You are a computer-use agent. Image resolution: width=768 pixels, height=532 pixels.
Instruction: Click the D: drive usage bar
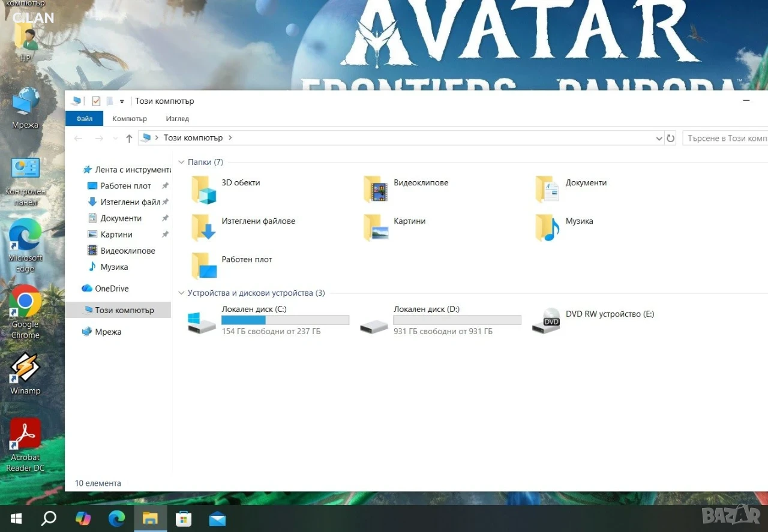coord(457,320)
